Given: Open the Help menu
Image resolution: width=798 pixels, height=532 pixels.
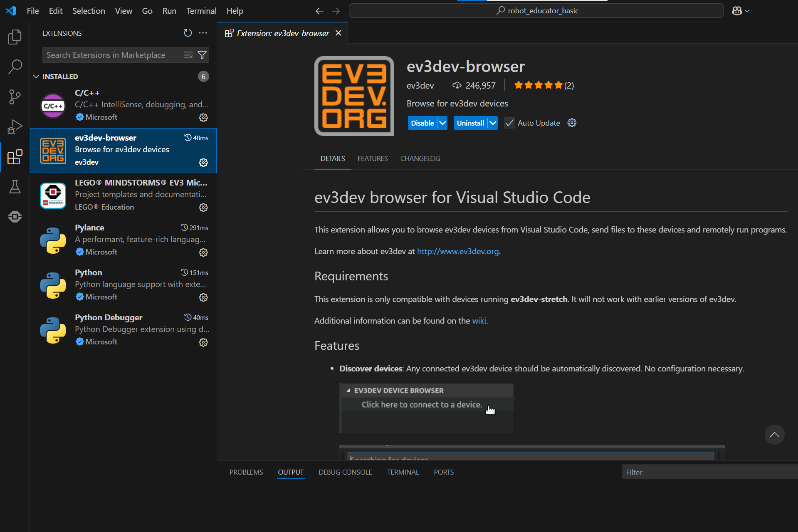Looking at the screenshot, I should 235,11.
